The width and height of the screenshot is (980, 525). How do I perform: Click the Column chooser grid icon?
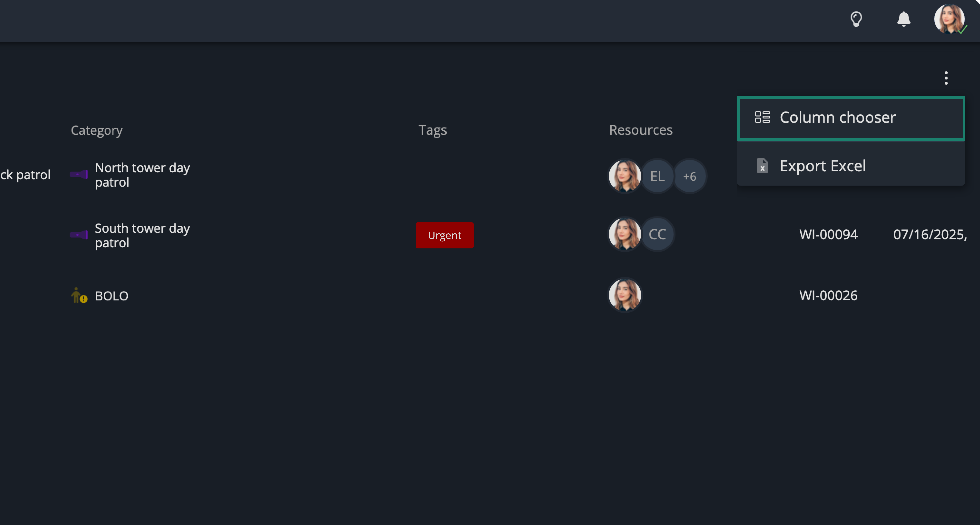[x=762, y=117]
